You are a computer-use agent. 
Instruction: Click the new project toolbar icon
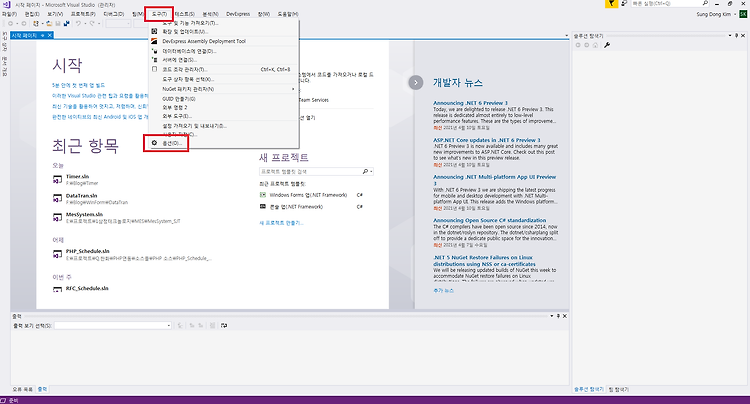pyautogui.click(x=35, y=23)
